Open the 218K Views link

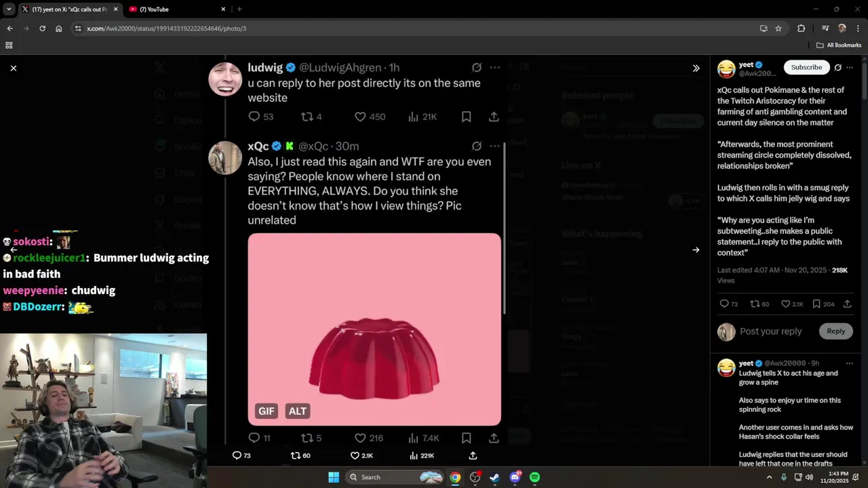coord(783,275)
